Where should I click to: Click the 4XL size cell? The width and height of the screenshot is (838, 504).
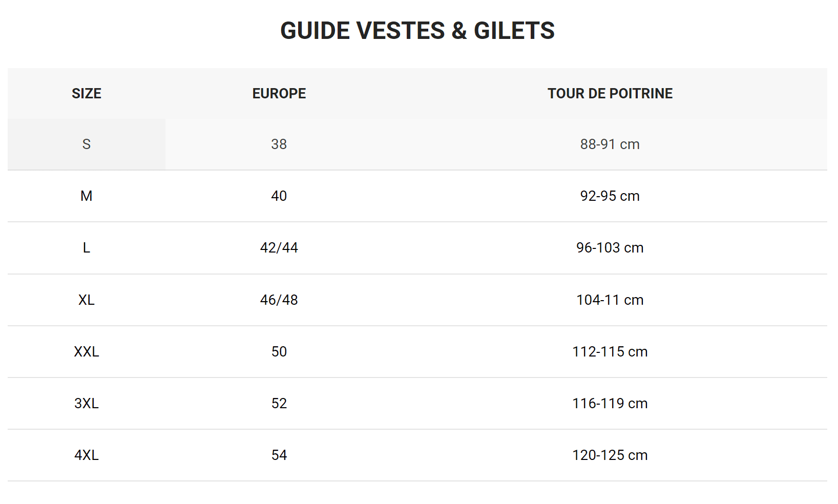pos(87,455)
